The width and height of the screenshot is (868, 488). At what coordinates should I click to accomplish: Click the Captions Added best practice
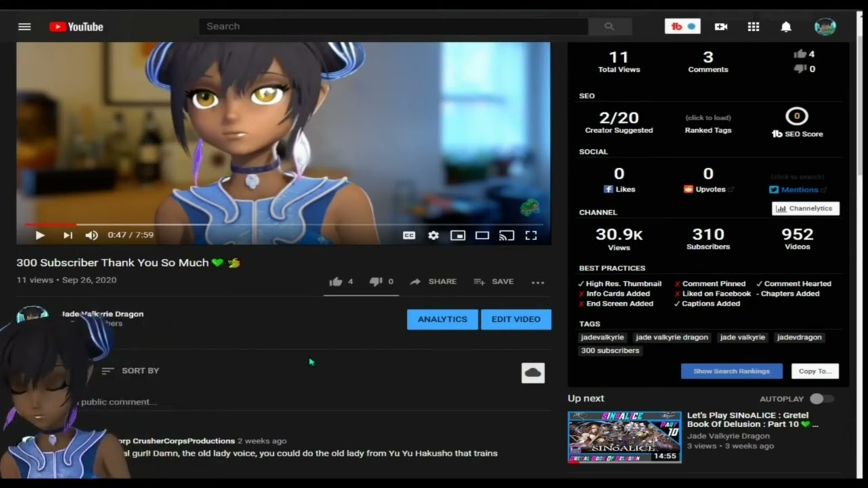707,304
